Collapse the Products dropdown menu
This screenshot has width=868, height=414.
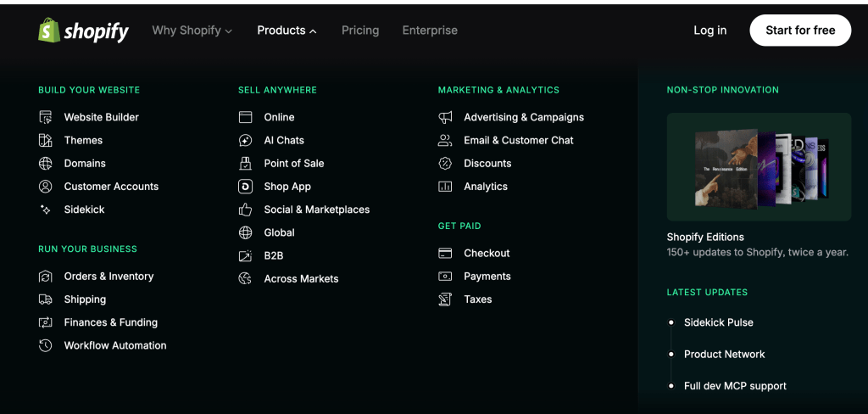coord(287,31)
